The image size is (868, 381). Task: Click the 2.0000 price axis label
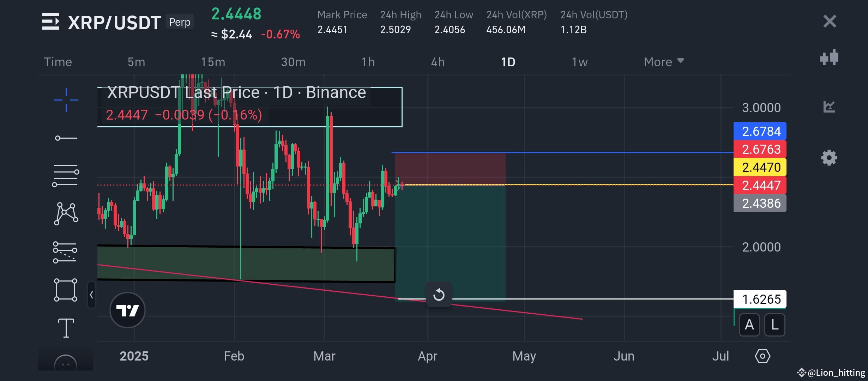point(761,247)
